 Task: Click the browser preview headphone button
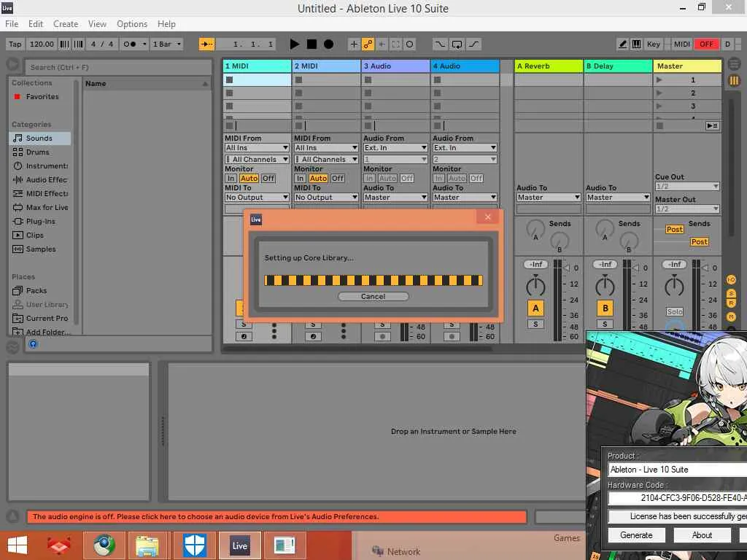[x=33, y=344]
